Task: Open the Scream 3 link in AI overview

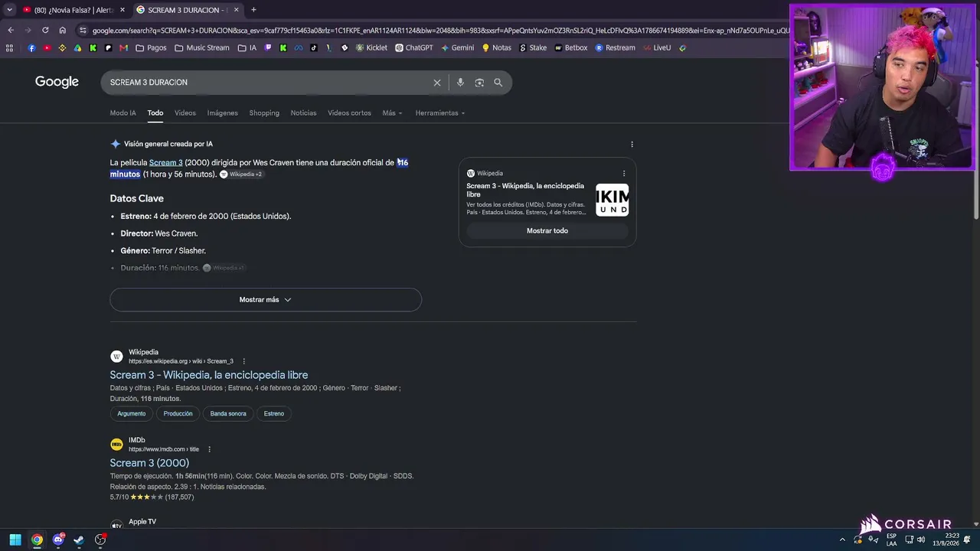Action: [x=165, y=163]
